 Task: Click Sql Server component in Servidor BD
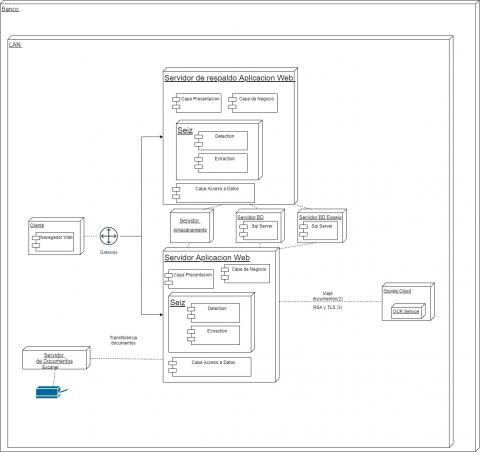(258, 230)
